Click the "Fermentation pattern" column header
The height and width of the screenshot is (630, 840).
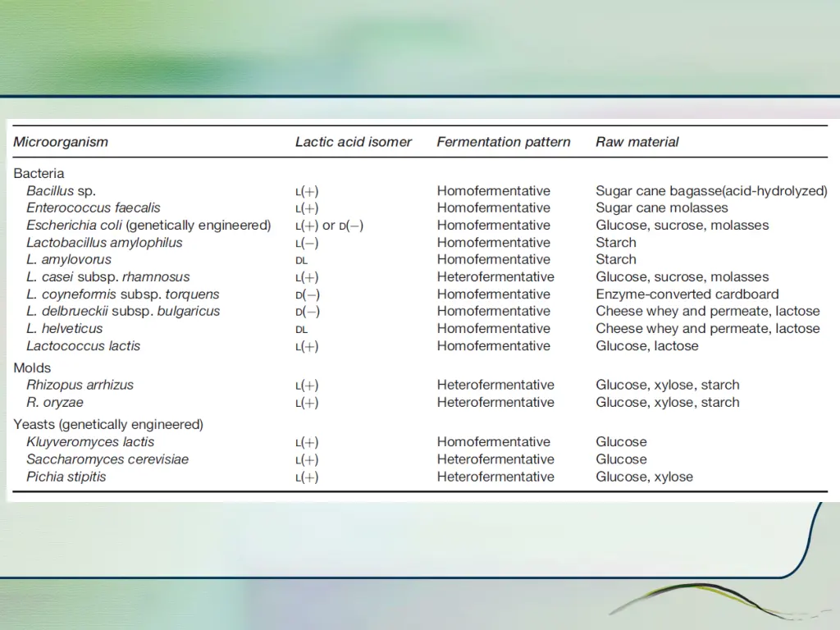tap(503, 142)
